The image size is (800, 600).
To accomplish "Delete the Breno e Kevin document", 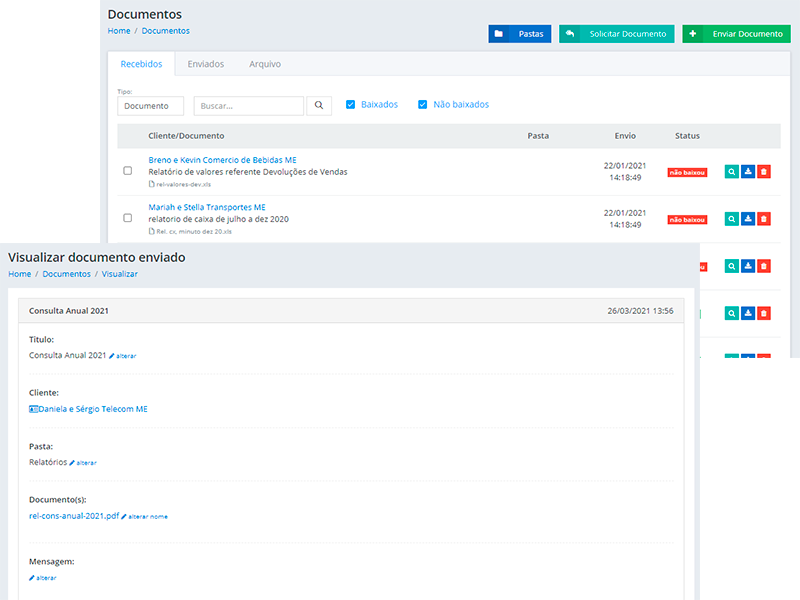I will tap(764, 172).
